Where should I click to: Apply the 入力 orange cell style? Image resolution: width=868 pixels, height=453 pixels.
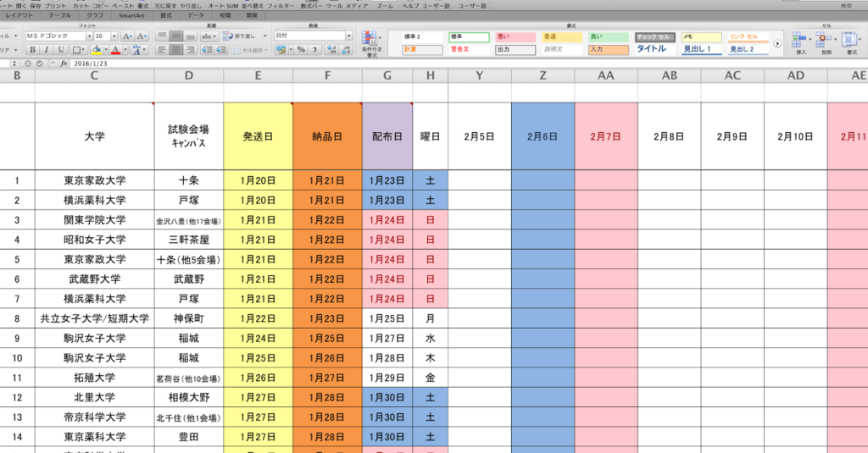pyautogui.click(x=609, y=49)
